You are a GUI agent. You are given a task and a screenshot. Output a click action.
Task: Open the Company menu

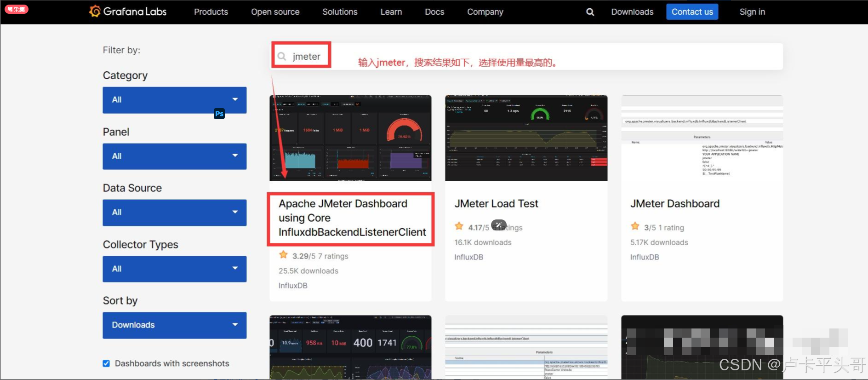(x=485, y=12)
